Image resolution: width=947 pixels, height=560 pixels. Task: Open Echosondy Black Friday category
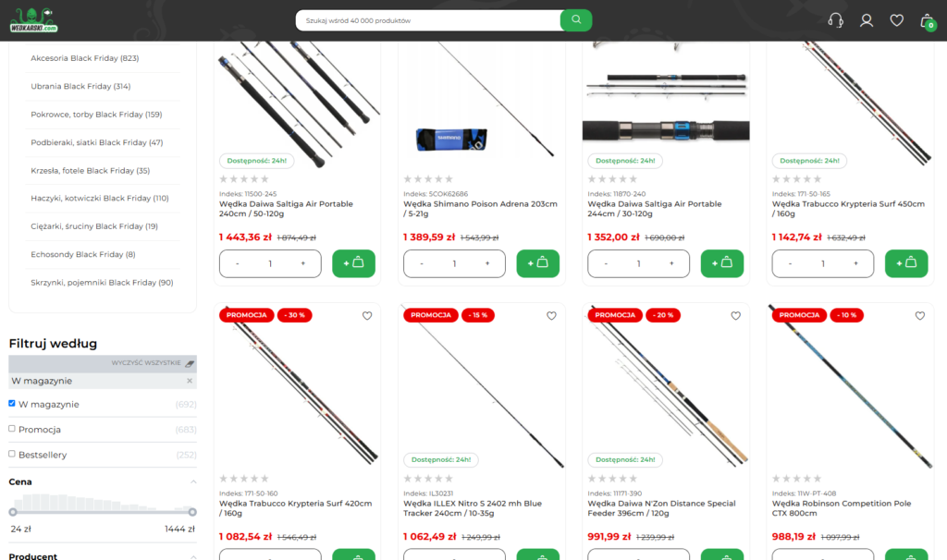[x=82, y=254]
